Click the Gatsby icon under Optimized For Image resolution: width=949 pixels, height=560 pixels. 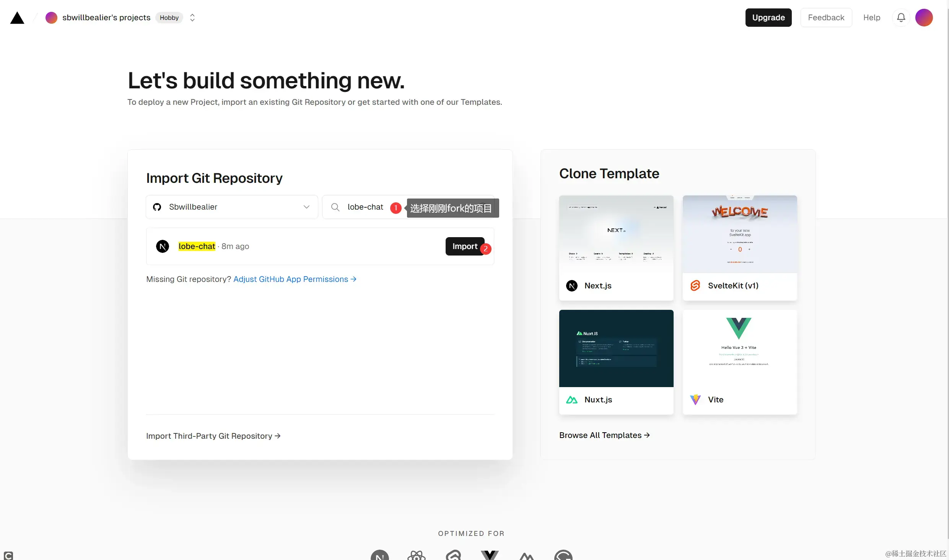[563, 555]
